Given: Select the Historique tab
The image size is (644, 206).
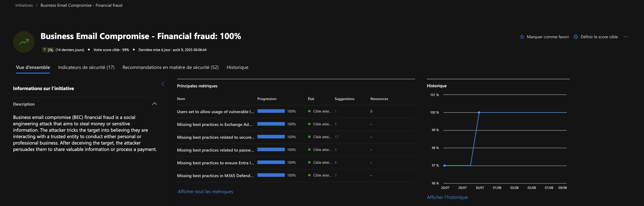Looking at the screenshot, I should [x=237, y=67].
